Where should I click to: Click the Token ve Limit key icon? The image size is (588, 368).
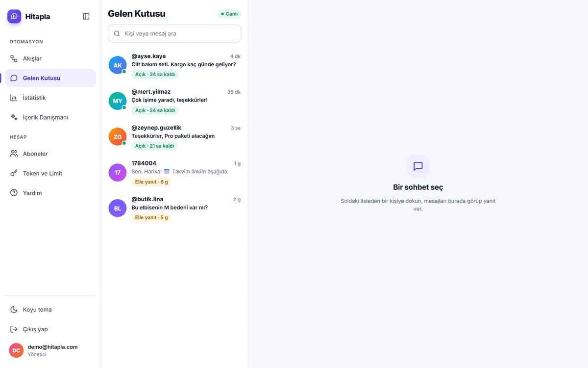(x=14, y=173)
